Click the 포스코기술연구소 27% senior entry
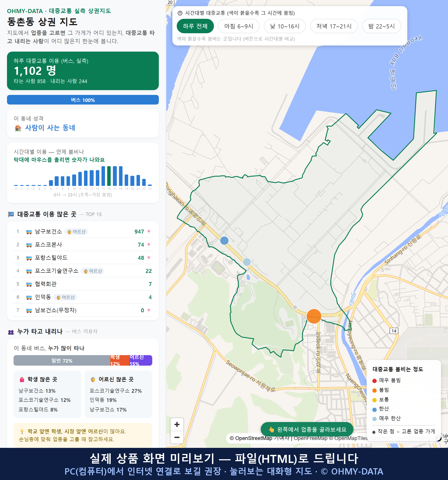The image size is (448, 480). (116, 391)
